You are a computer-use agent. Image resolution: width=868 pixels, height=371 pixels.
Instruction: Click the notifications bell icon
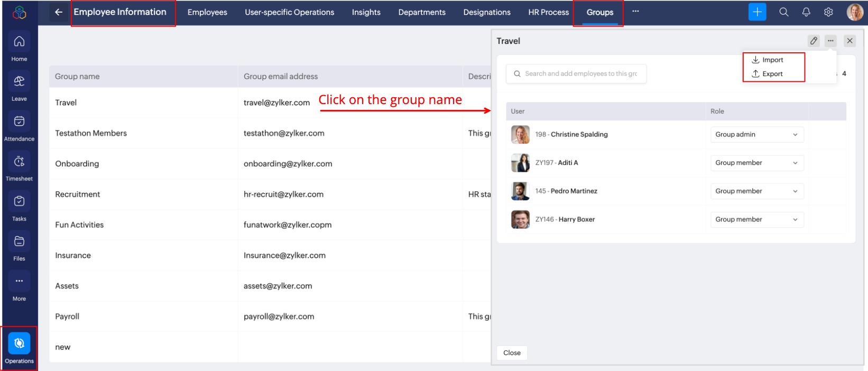tap(806, 12)
